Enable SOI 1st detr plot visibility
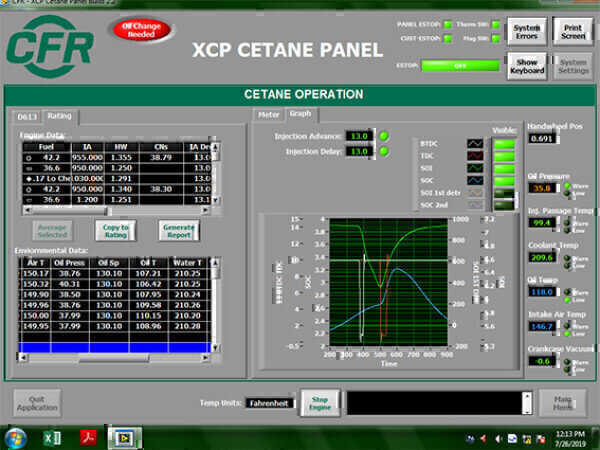This screenshot has height=450, width=600. click(504, 193)
